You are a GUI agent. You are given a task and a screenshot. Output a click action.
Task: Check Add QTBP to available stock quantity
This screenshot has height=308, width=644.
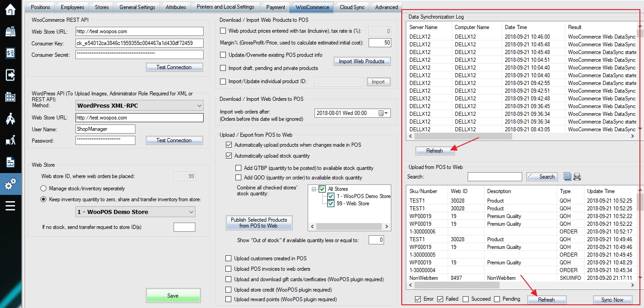coord(238,168)
